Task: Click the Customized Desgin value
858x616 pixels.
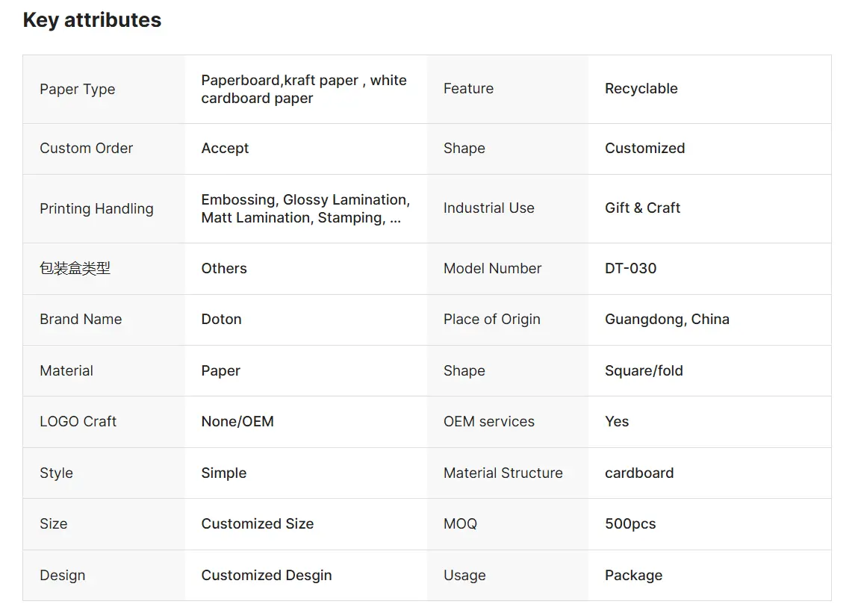Action: [267, 576]
